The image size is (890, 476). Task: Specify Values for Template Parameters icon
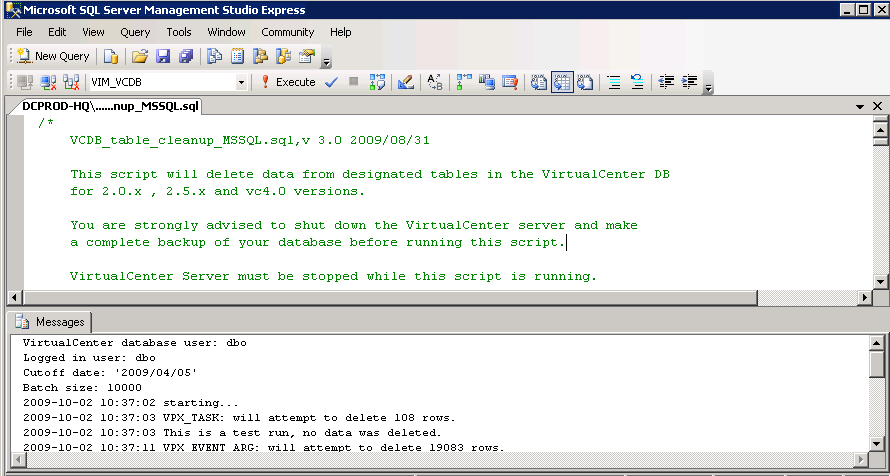click(435, 82)
